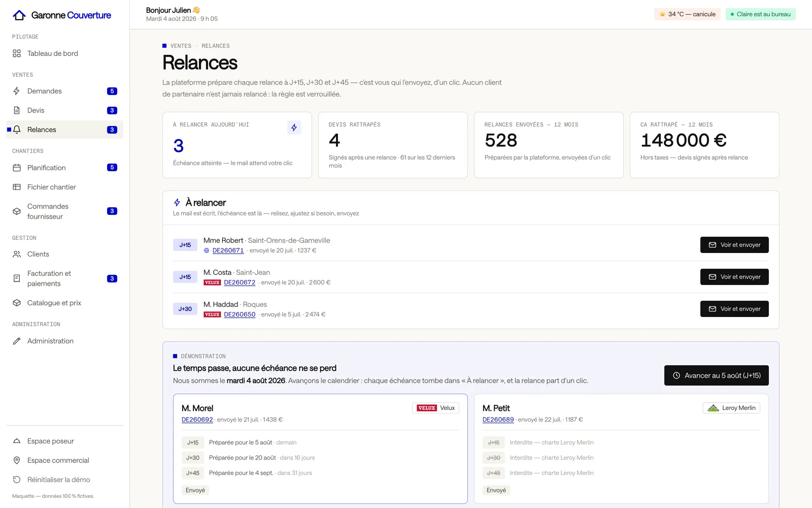Click the Fichier chantier table icon
Viewport: 812px width, 508px height.
click(x=17, y=187)
